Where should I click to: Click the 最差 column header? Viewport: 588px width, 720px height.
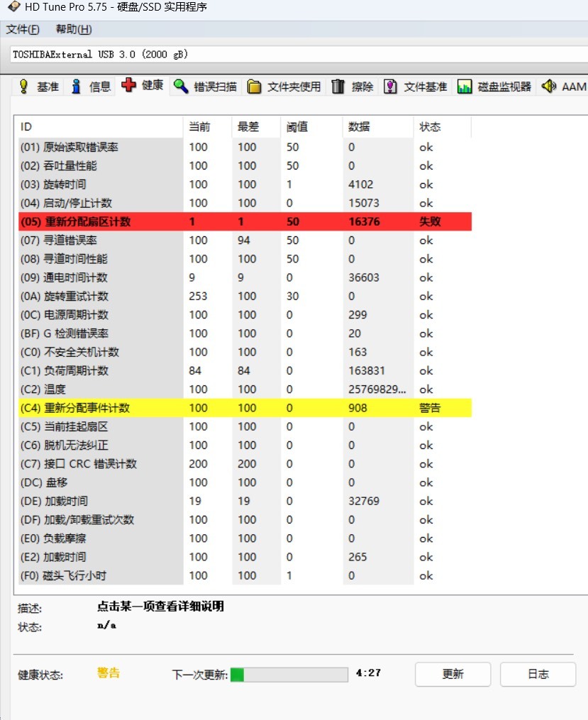256,127
